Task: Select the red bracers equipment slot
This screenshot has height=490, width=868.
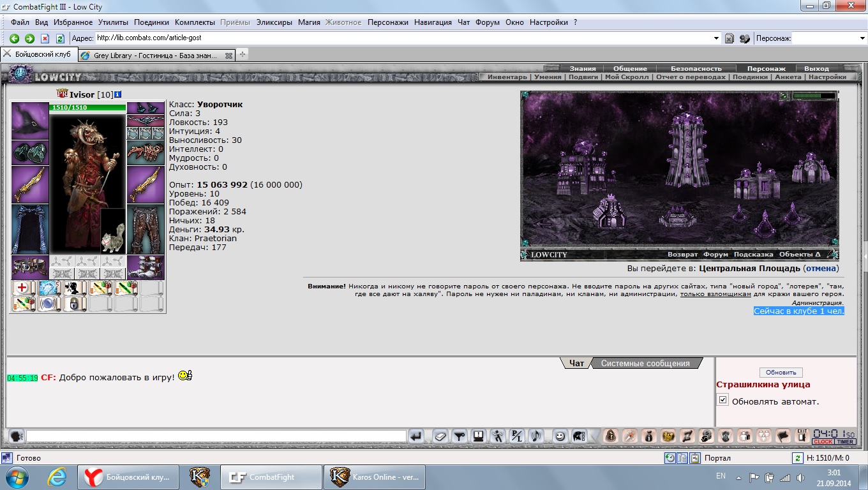Action: click(146, 153)
